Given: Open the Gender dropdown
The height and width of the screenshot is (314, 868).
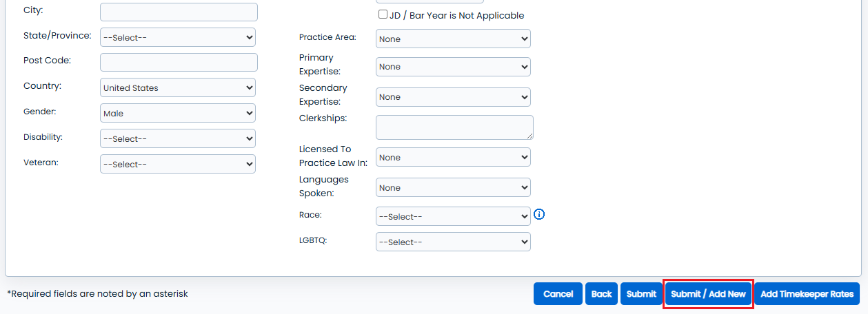Looking at the screenshot, I should [178, 113].
